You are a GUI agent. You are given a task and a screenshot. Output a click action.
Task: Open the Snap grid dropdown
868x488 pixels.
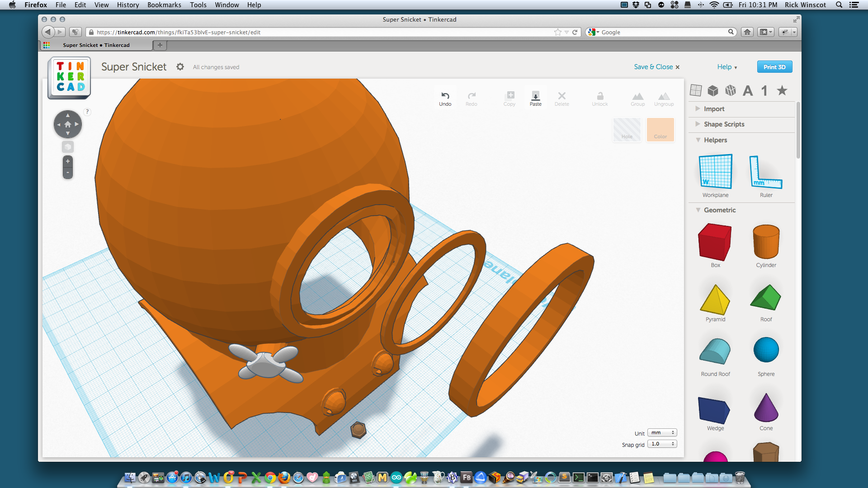(x=662, y=444)
